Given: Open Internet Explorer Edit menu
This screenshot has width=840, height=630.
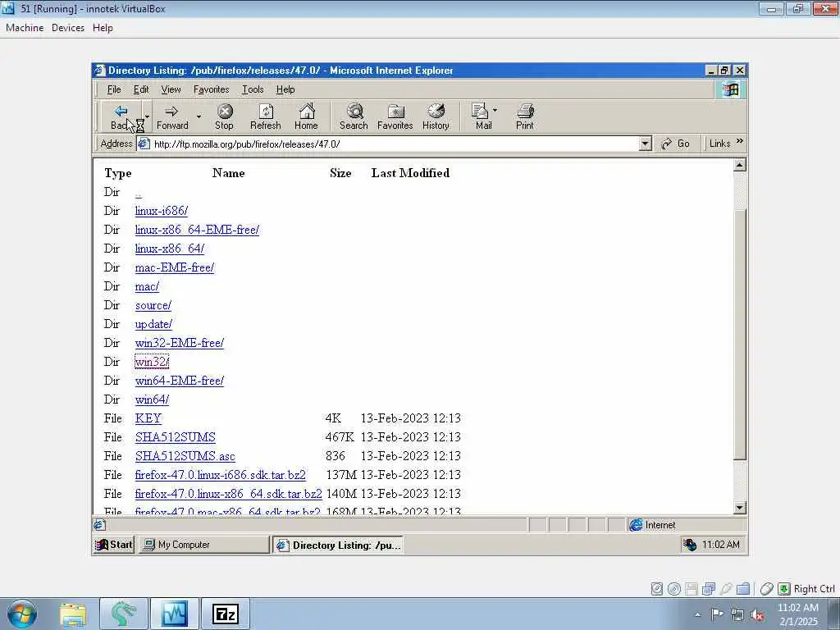Looking at the screenshot, I should (141, 89).
